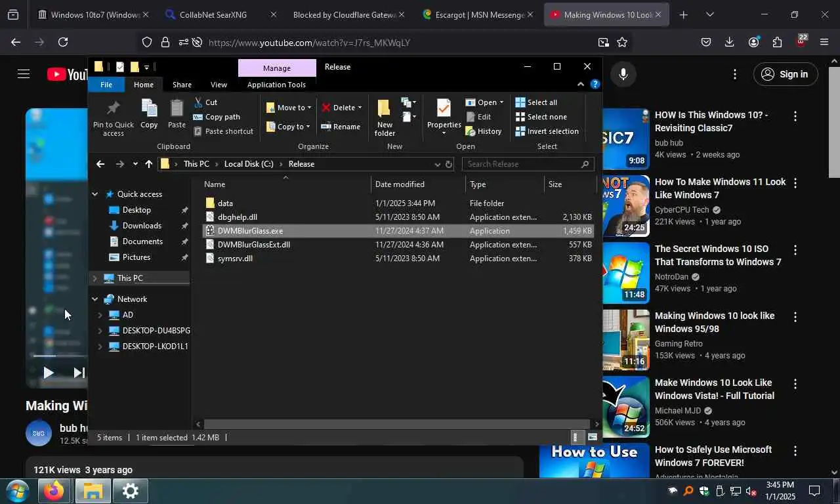
Task: Open the Easy access dropdown icon
Action: point(409,117)
